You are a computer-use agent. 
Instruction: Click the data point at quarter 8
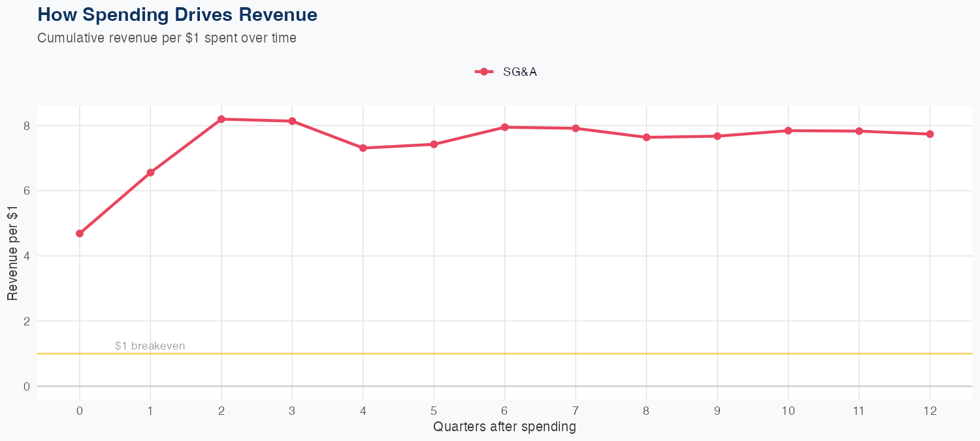click(646, 137)
